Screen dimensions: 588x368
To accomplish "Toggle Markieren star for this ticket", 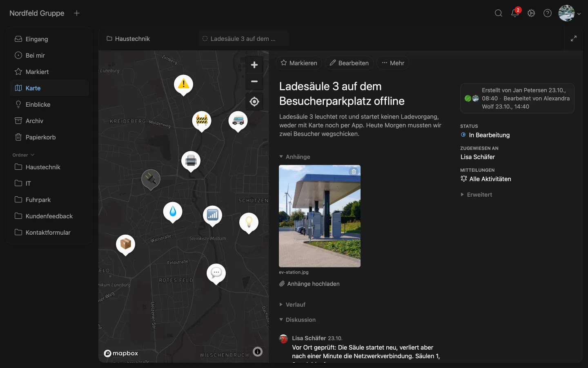I will pos(299,63).
